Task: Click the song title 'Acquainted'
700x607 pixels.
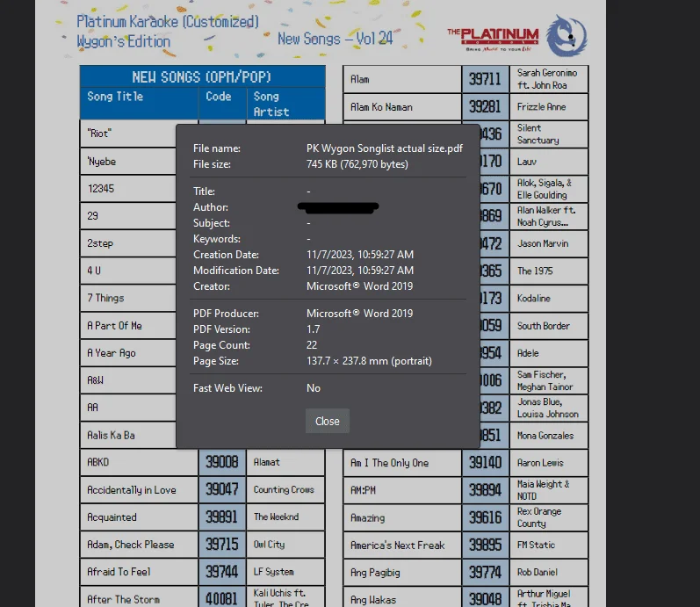Action: [x=112, y=517]
